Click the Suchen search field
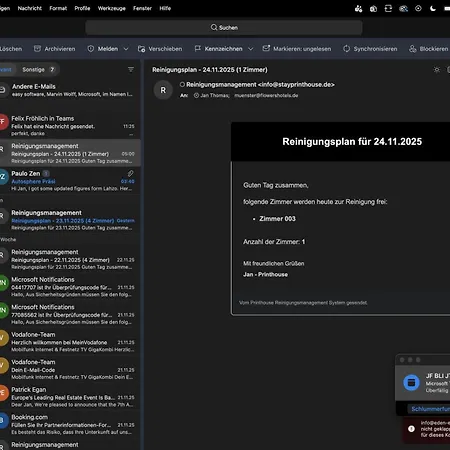The width and height of the screenshot is (450, 450). [x=224, y=28]
